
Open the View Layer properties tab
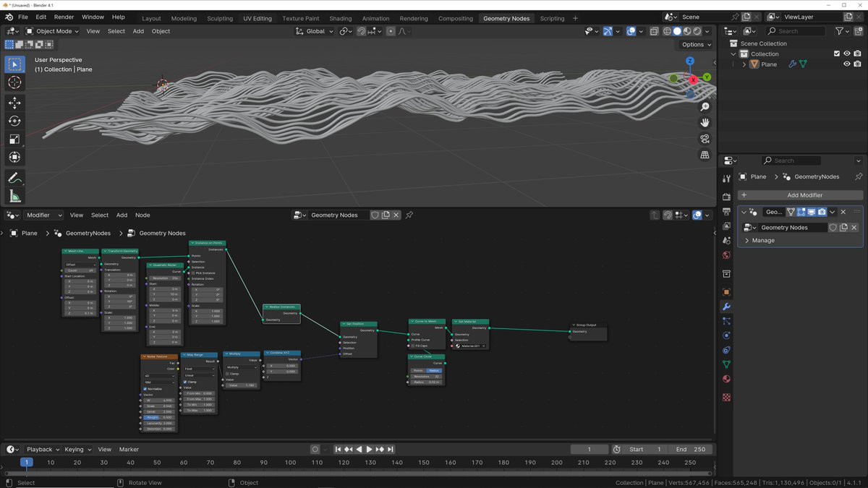726,227
